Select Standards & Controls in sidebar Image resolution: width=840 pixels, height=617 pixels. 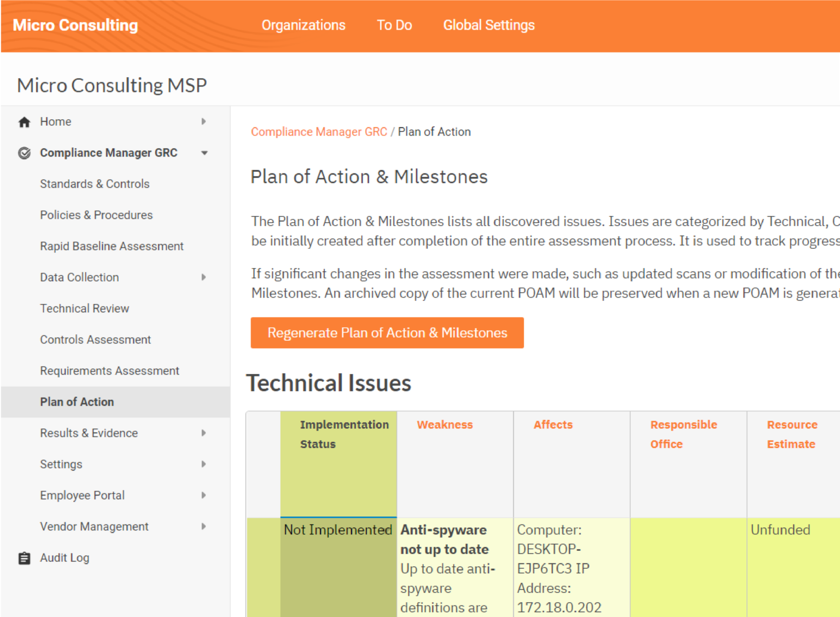pos(95,184)
